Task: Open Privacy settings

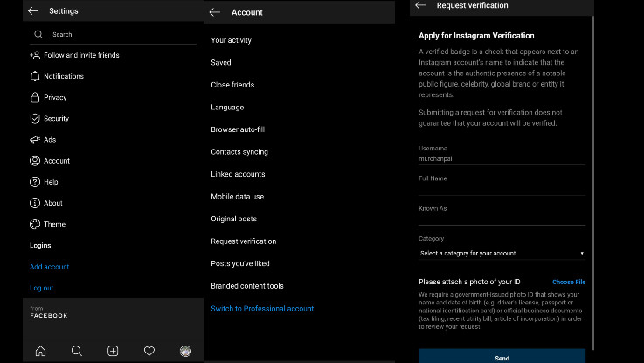Action: (55, 97)
